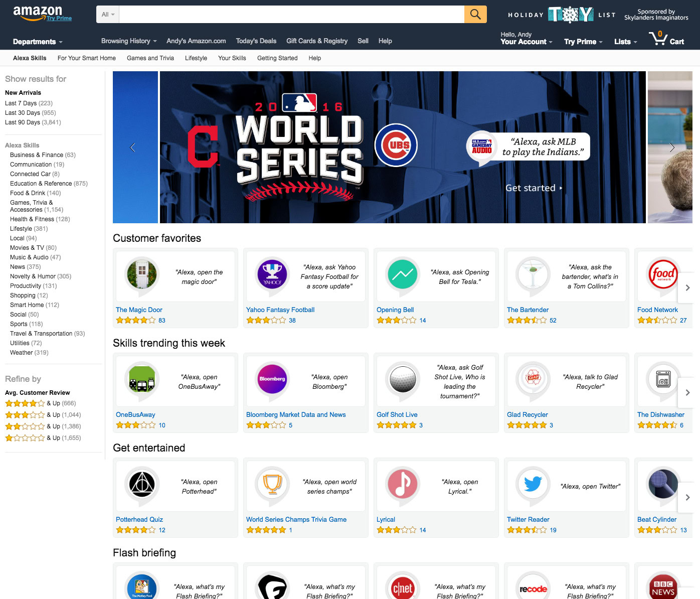
Task: Expand the Your Account dropdown
Action: tap(526, 42)
